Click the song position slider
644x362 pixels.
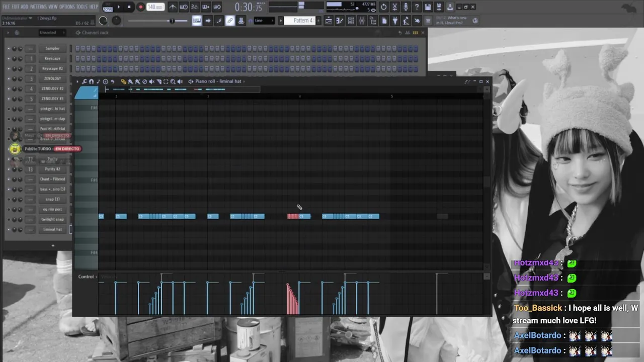157,21
